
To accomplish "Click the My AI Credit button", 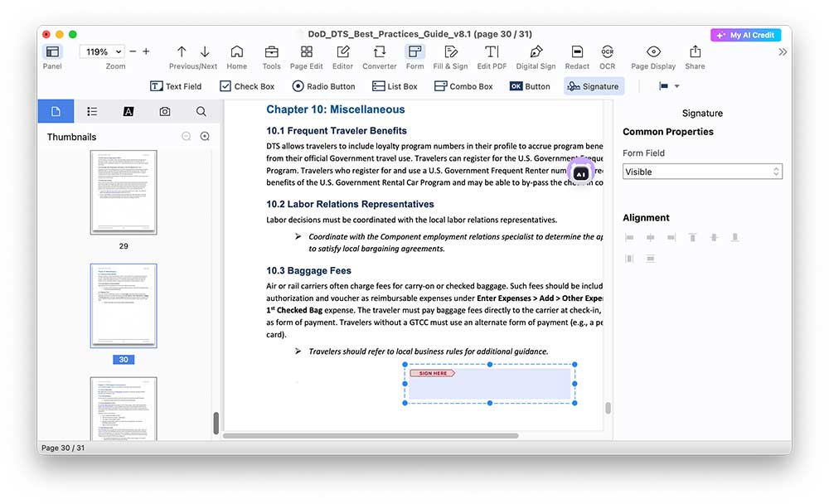I will (745, 35).
